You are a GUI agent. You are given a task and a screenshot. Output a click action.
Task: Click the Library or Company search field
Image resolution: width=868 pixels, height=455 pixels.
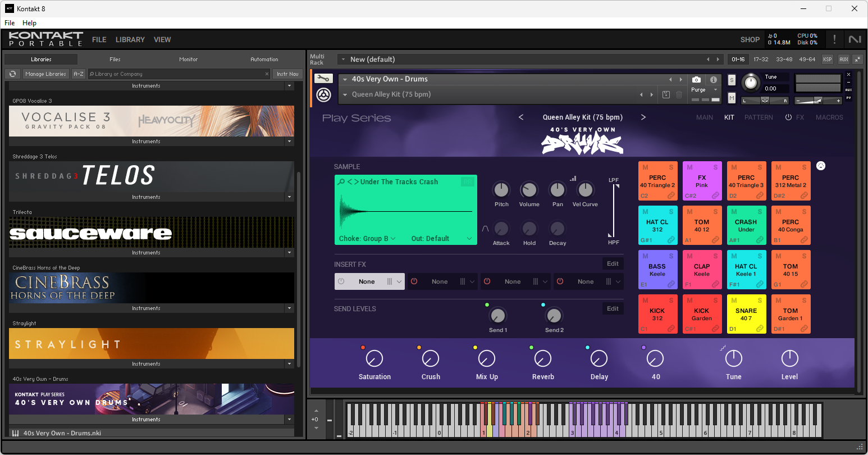pos(179,74)
